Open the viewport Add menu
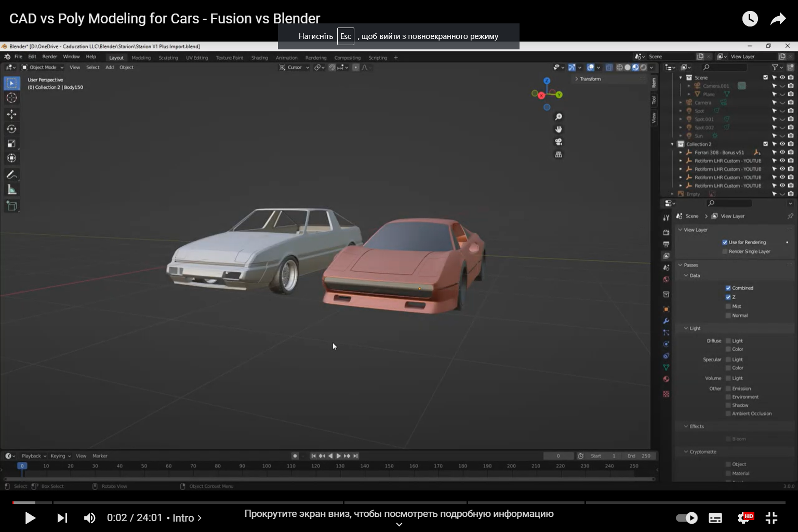798x532 pixels. point(110,68)
